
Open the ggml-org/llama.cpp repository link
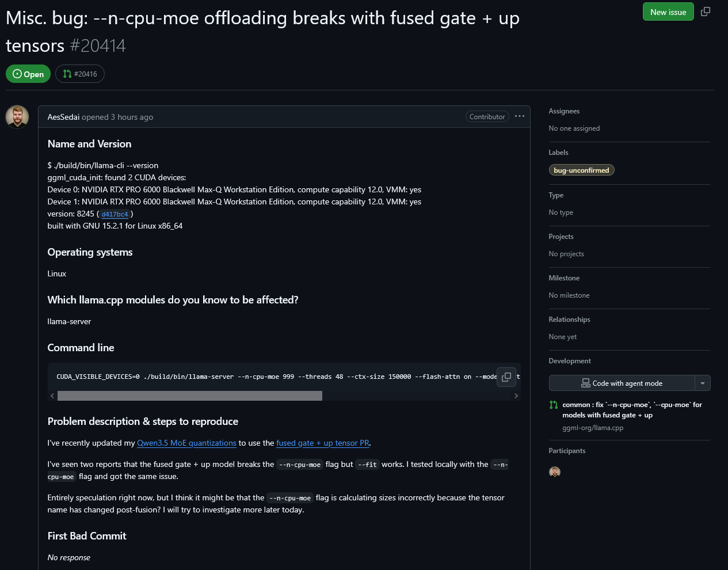click(593, 428)
